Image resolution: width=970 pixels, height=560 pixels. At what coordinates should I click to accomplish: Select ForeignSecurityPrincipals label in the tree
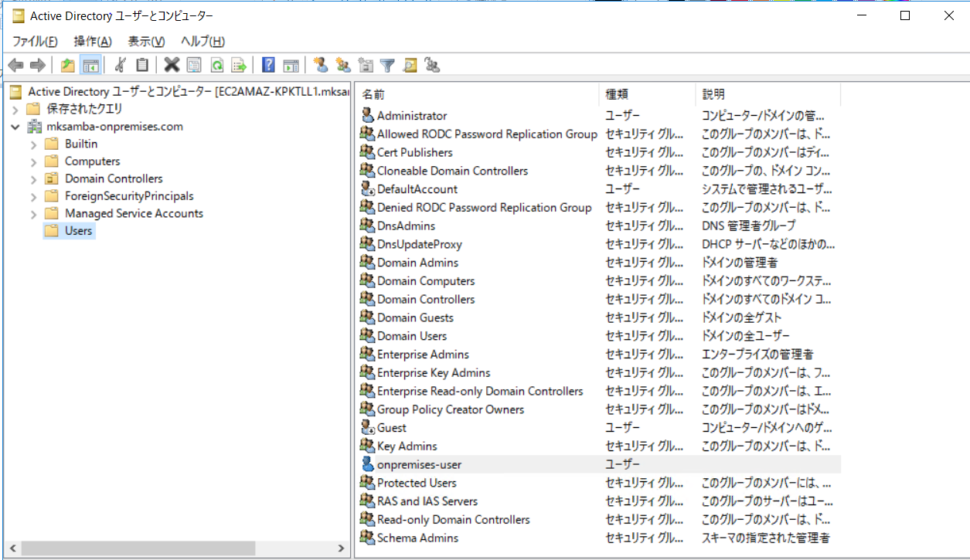(129, 196)
